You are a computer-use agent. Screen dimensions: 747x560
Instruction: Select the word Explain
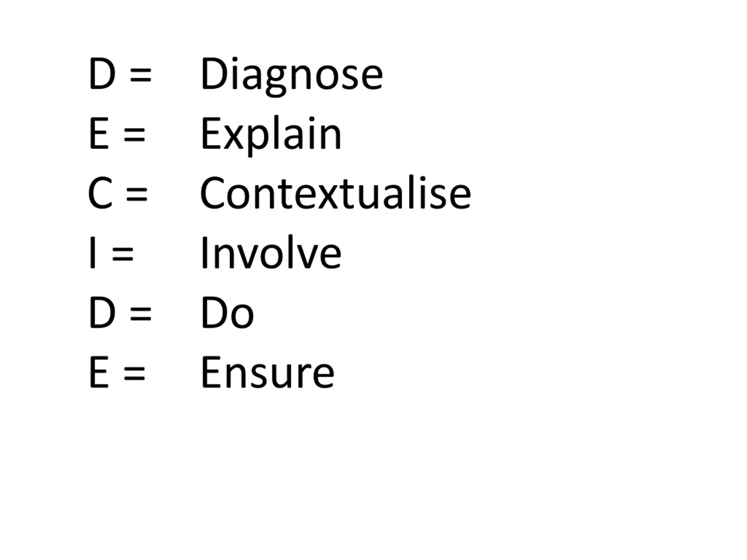coord(271,134)
